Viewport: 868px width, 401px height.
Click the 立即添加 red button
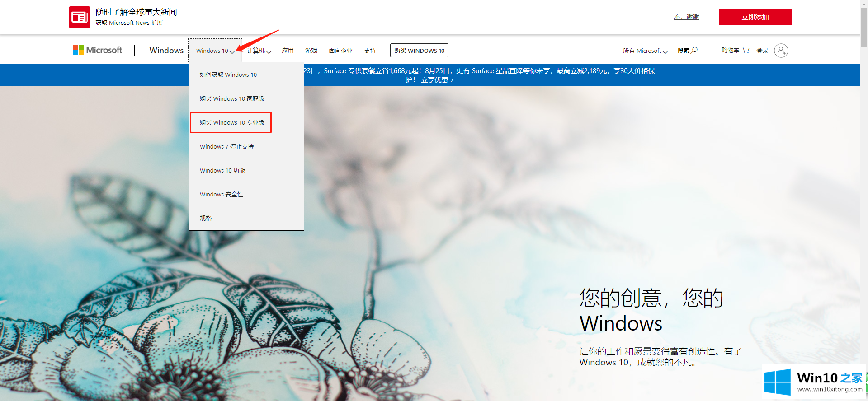[755, 17]
